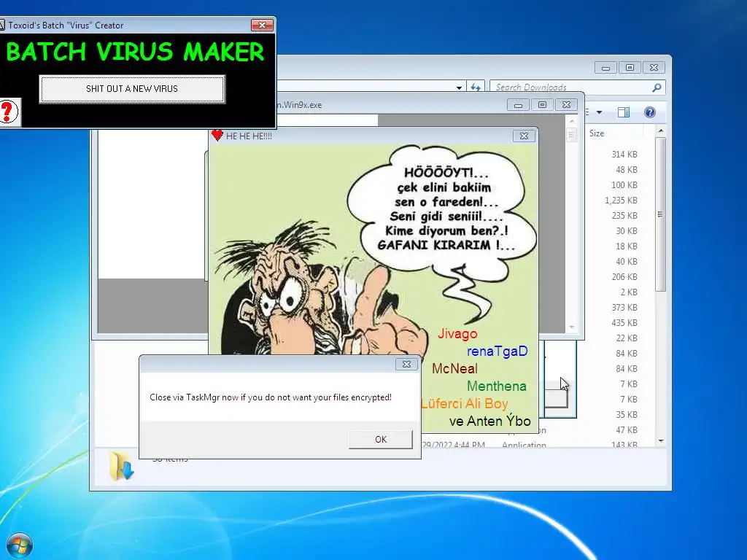Click the Explorer file list scrollbar thumb

660,214
